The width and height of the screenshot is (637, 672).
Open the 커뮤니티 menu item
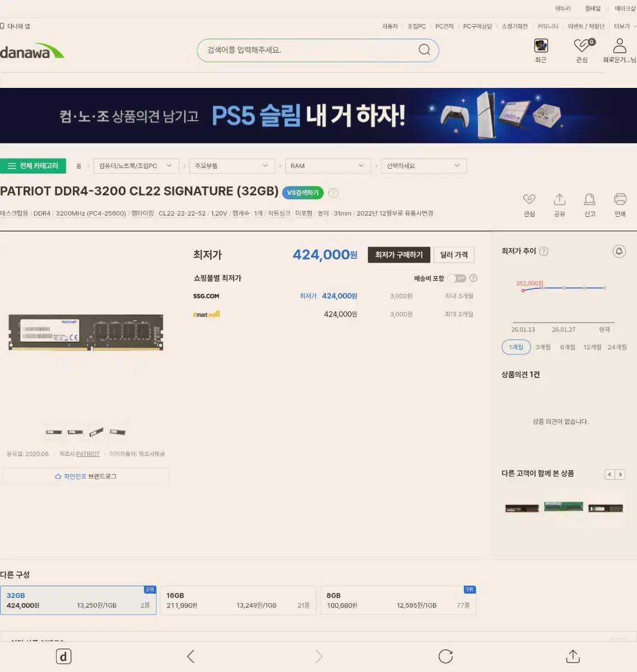point(547,26)
